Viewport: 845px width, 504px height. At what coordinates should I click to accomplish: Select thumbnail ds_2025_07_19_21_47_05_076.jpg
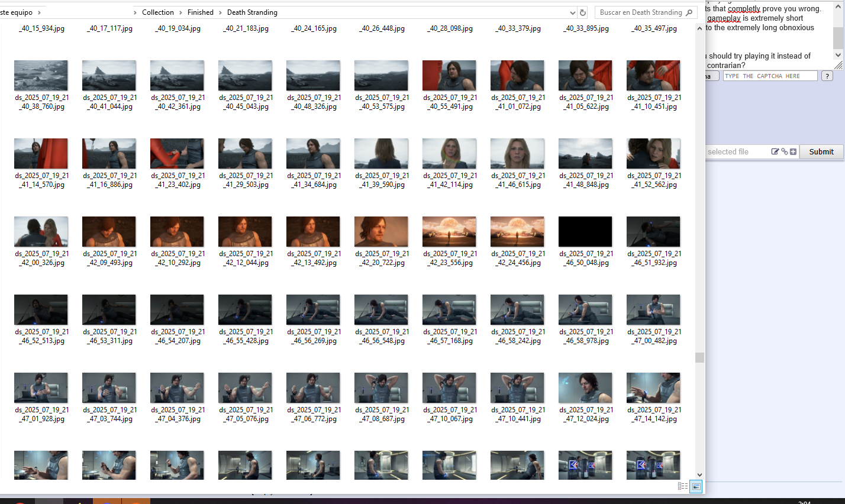coord(245,388)
